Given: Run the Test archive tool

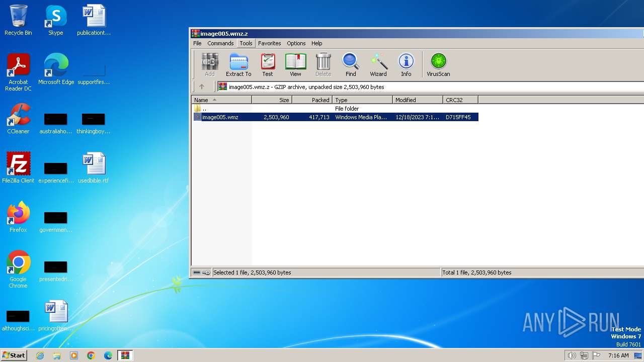Looking at the screenshot, I should (268, 65).
